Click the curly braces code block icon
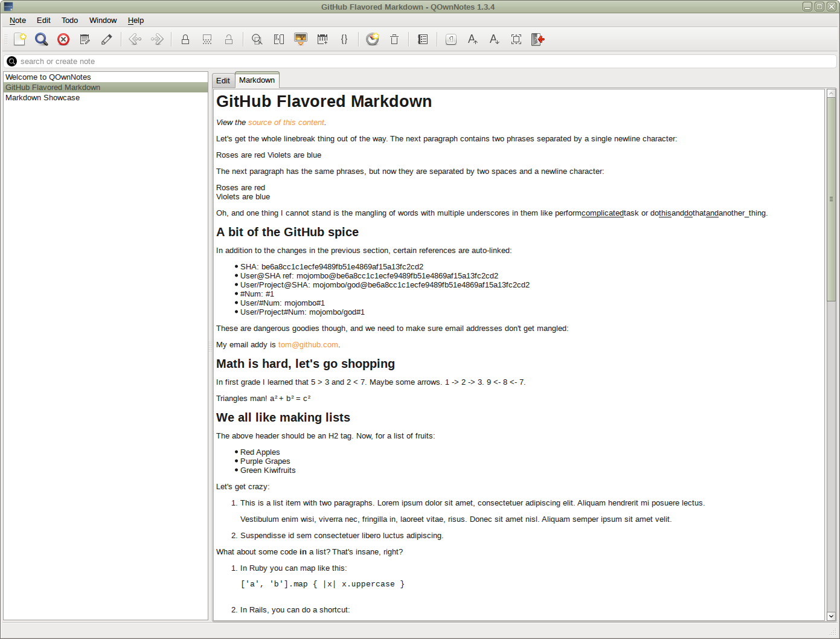This screenshot has width=840, height=639. [x=344, y=39]
